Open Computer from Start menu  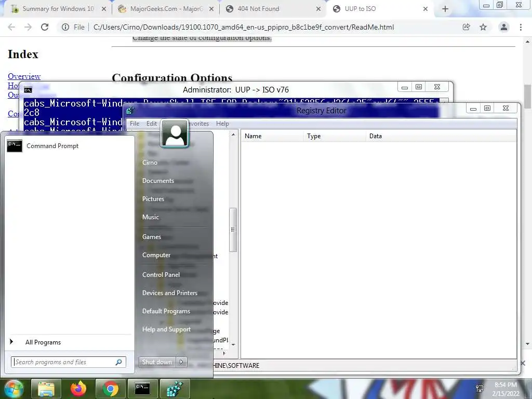coord(156,255)
